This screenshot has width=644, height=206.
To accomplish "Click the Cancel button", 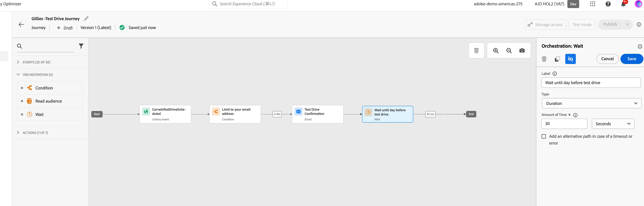I will [x=607, y=59].
